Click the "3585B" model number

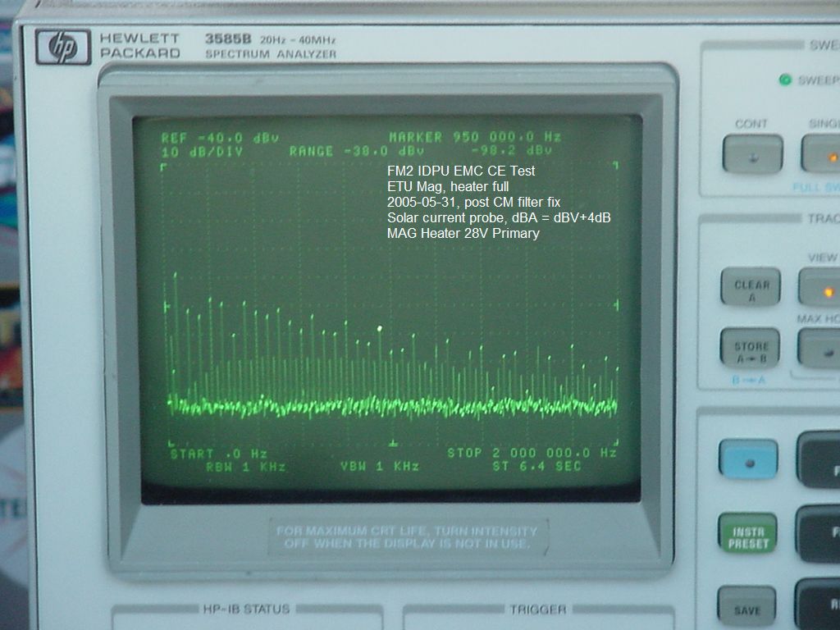click(228, 39)
